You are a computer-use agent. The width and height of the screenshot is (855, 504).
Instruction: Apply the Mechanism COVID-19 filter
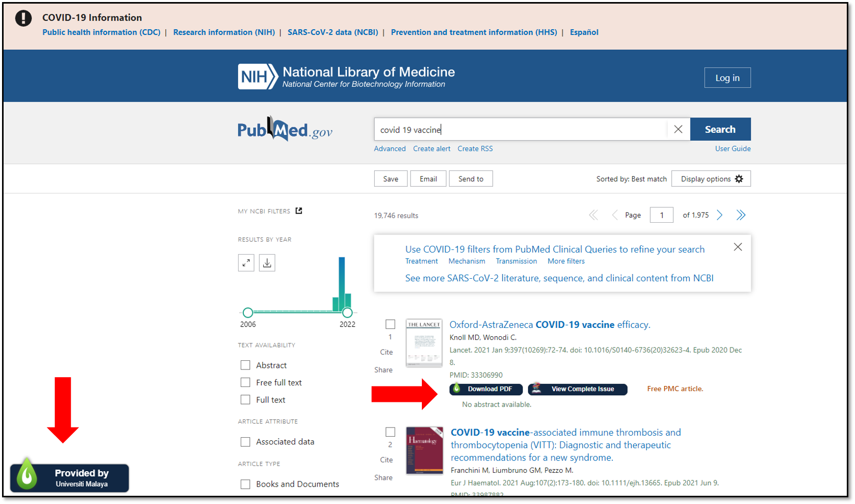point(467,261)
